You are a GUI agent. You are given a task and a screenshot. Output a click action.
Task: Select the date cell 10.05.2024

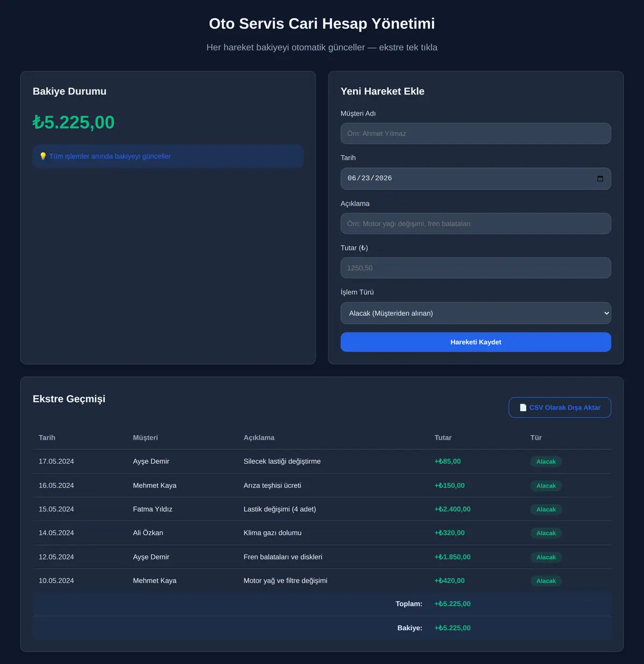pyautogui.click(x=56, y=580)
